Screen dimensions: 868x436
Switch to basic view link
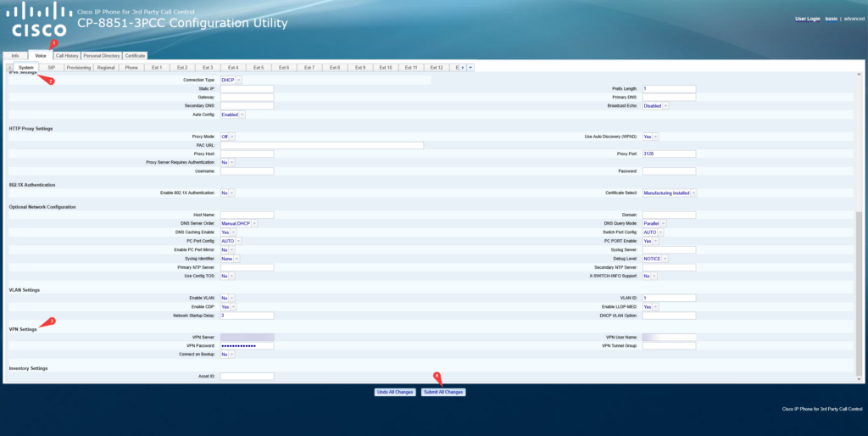point(831,19)
